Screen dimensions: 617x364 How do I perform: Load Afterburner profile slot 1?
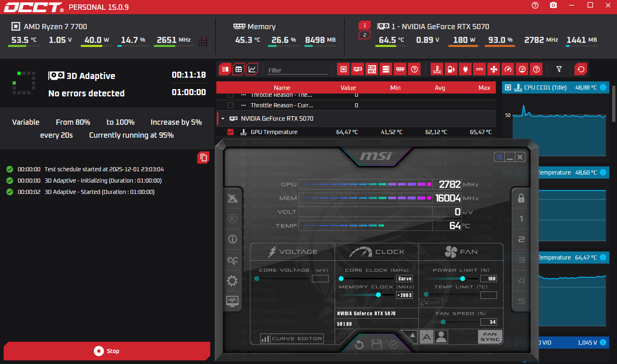[x=521, y=219]
